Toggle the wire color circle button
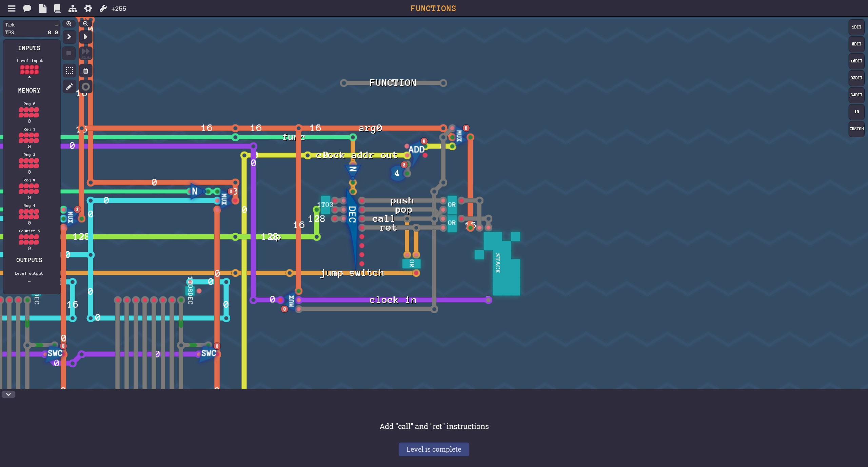Screen dimensions: 868x467 coord(86,87)
